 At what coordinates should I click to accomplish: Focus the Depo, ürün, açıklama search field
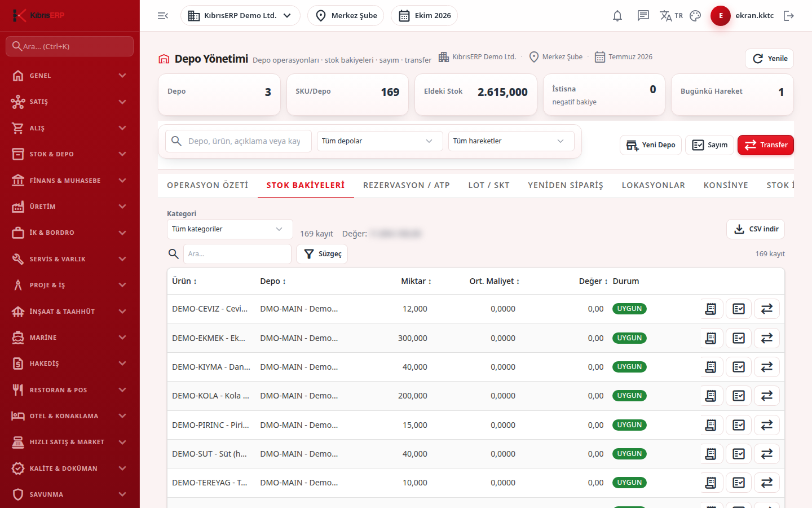[x=239, y=141]
